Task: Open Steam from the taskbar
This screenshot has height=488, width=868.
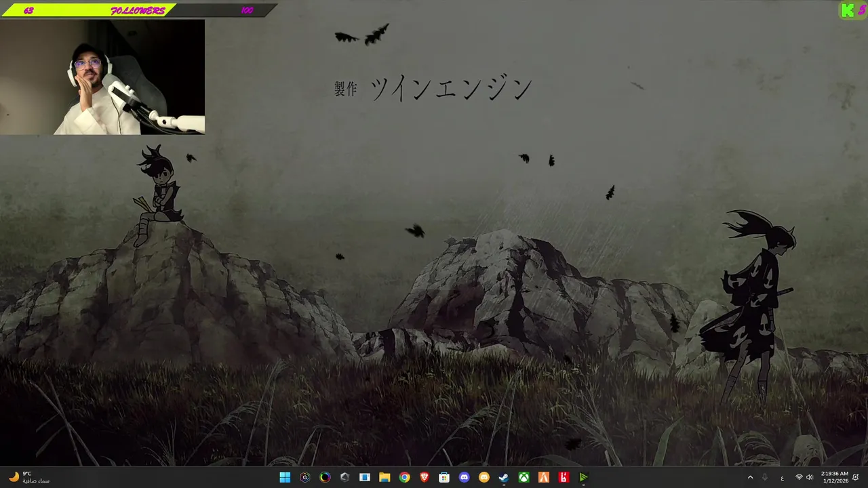Action: (x=504, y=477)
